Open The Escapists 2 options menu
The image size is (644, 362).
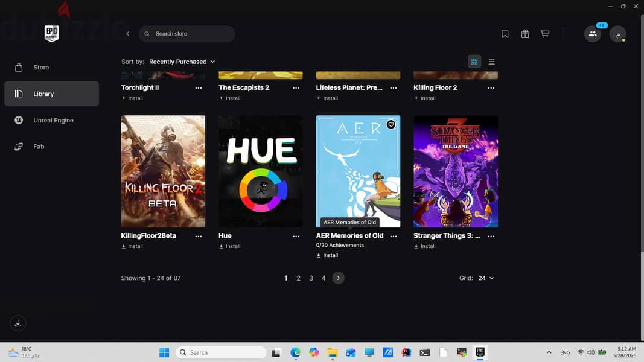pos(296,88)
